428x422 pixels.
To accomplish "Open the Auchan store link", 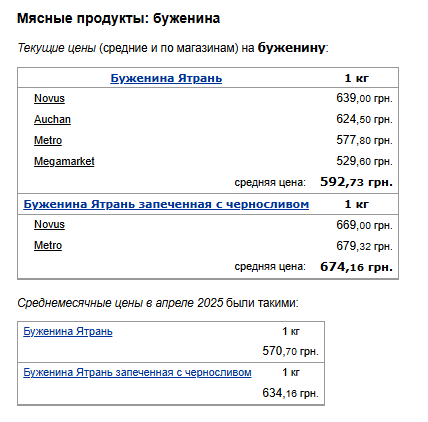I will (52, 119).
